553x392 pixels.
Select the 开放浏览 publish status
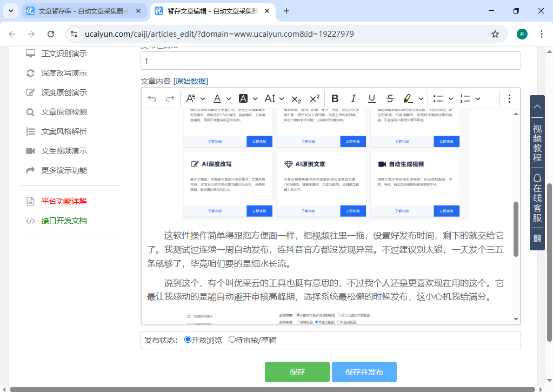[188, 340]
